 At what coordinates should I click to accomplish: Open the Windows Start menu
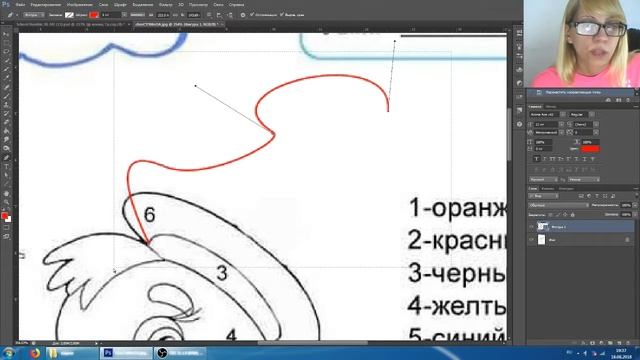9,353
